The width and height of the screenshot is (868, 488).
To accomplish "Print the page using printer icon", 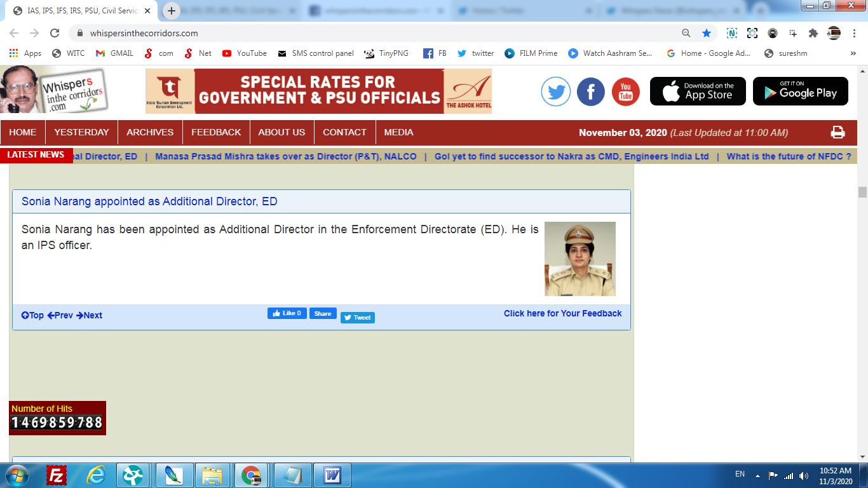I will (838, 132).
